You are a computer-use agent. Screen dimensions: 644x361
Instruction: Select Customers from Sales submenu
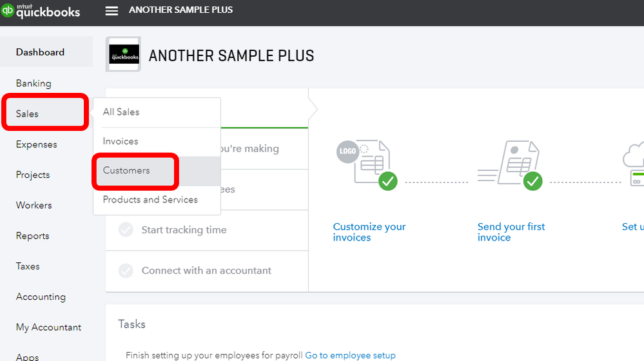point(126,171)
